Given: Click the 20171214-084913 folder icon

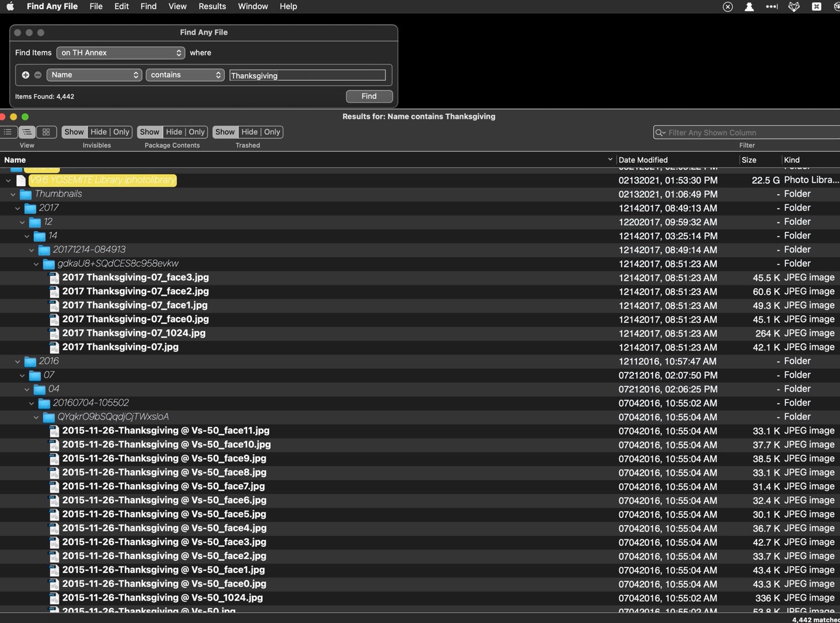Looking at the screenshot, I should (44, 250).
